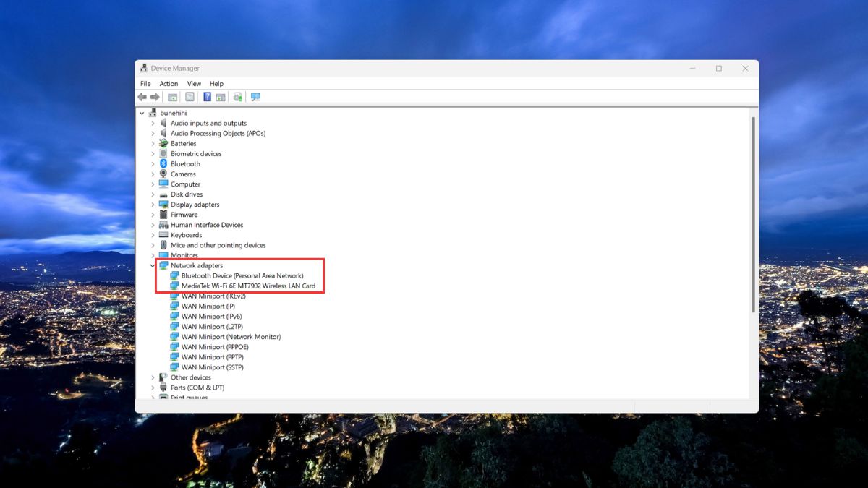Click the adapter icon beside MediaTek Wi-Fi 6E MT7902
Viewport: 868px width, 488px height.
(174, 286)
